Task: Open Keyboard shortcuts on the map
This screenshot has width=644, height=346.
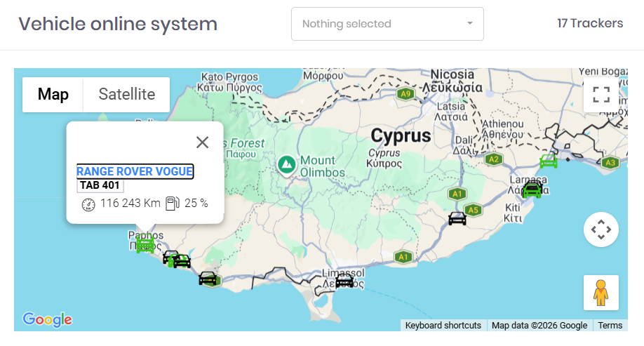Action: pos(443,326)
